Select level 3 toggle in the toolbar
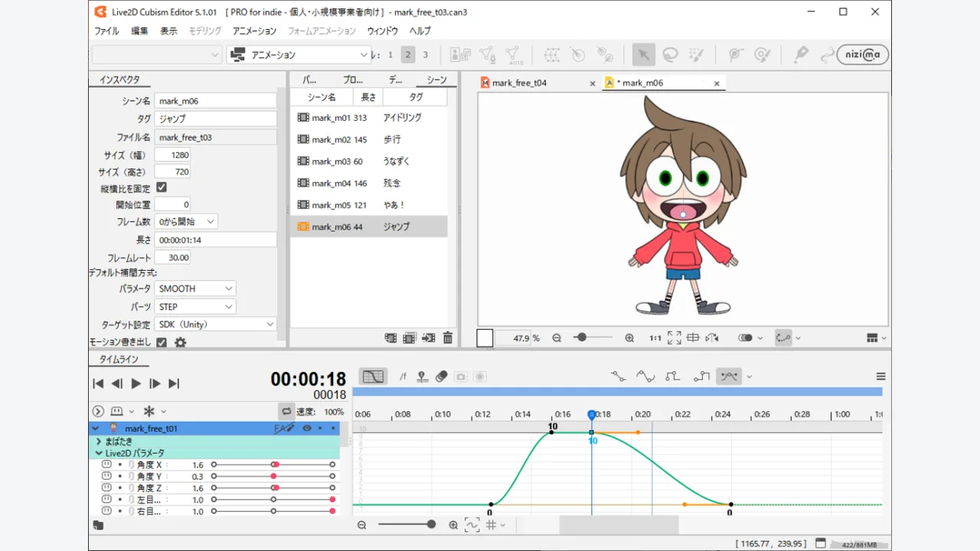The width and height of the screenshot is (980, 551). [426, 54]
